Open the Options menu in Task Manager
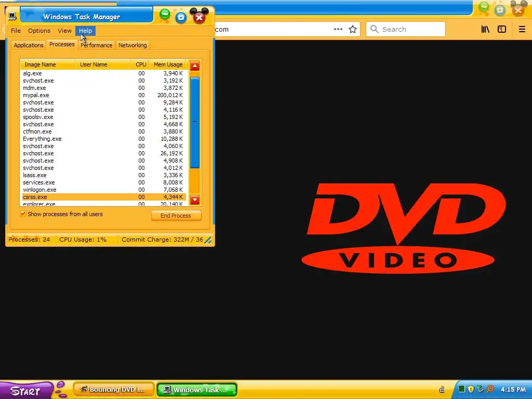This screenshot has height=399, width=532. point(39,31)
